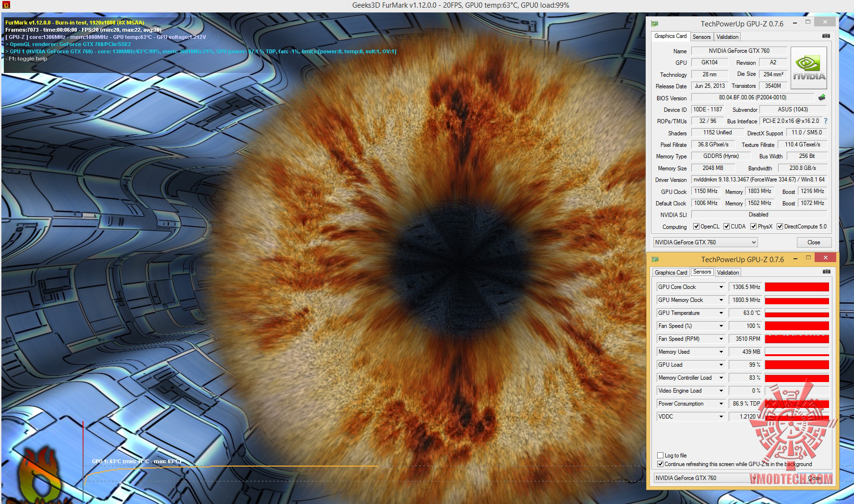Click the Bandwidth field showing 230.8 GB/s
The image size is (854, 504).
coord(802,168)
